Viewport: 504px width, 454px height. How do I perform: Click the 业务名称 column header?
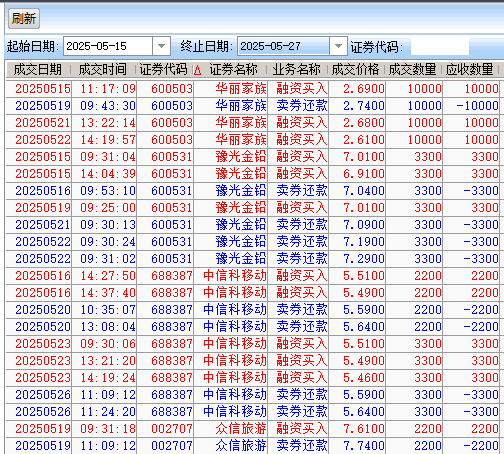[296, 70]
